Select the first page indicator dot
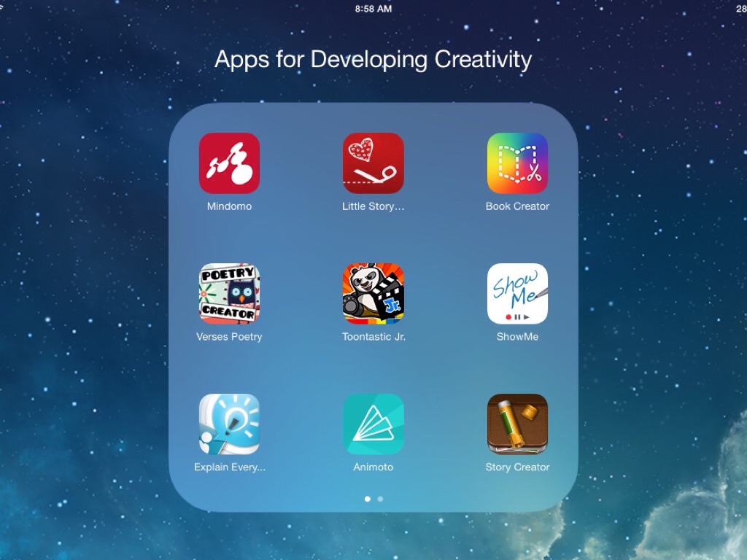This screenshot has height=560, width=747. coord(367,499)
